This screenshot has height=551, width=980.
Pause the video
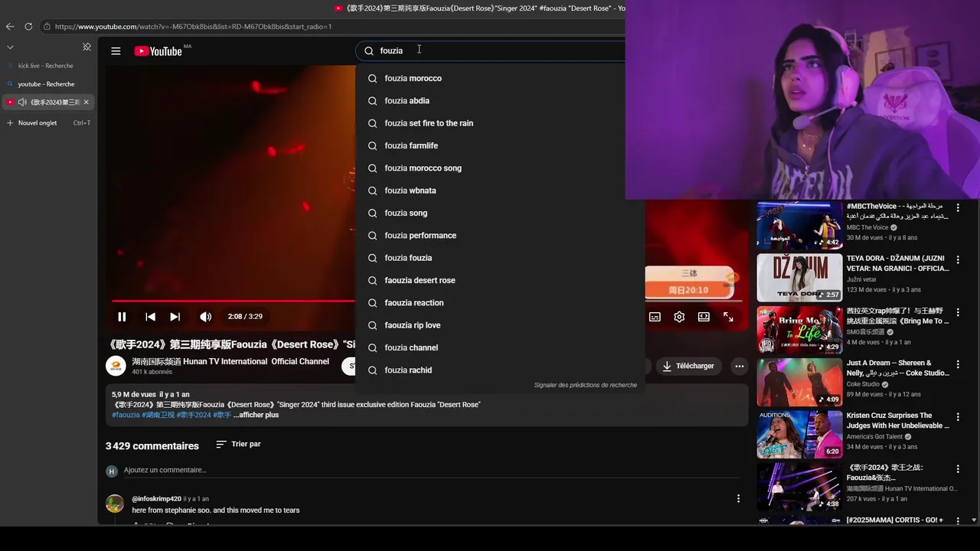(x=122, y=317)
